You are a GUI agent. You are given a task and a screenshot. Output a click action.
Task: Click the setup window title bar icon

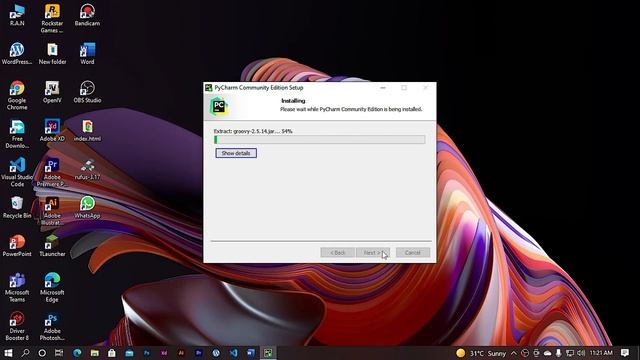point(209,88)
